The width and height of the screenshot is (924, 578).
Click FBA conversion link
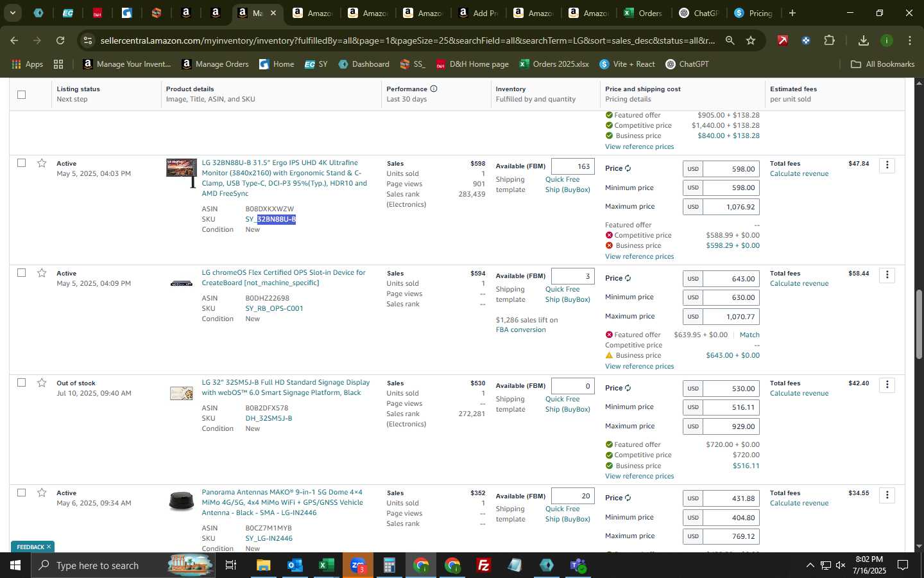point(520,329)
